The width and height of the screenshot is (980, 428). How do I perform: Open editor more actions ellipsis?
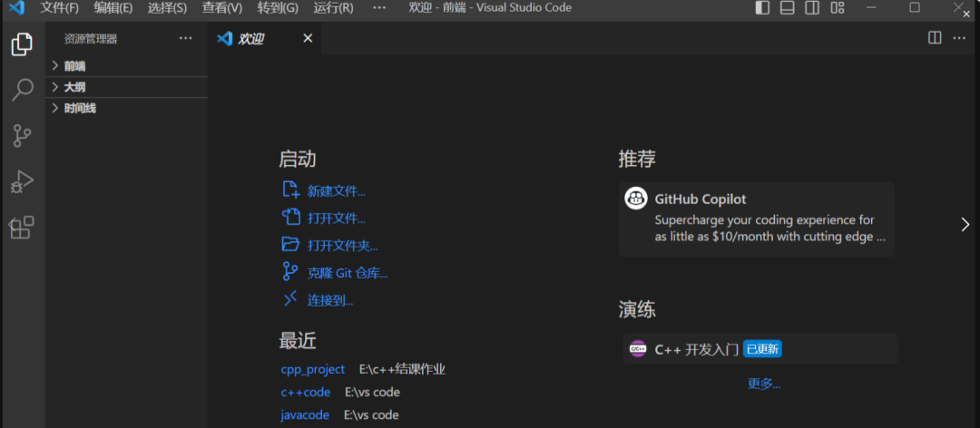(x=959, y=38)
